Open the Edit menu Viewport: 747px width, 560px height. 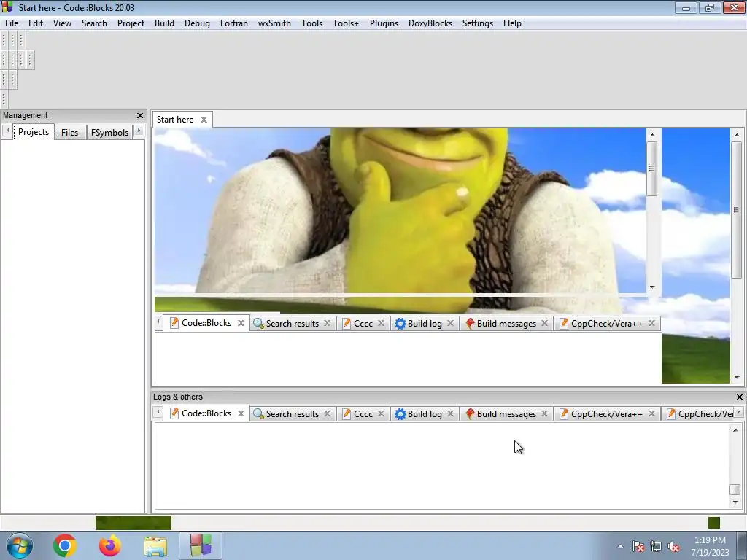(36, 23)
